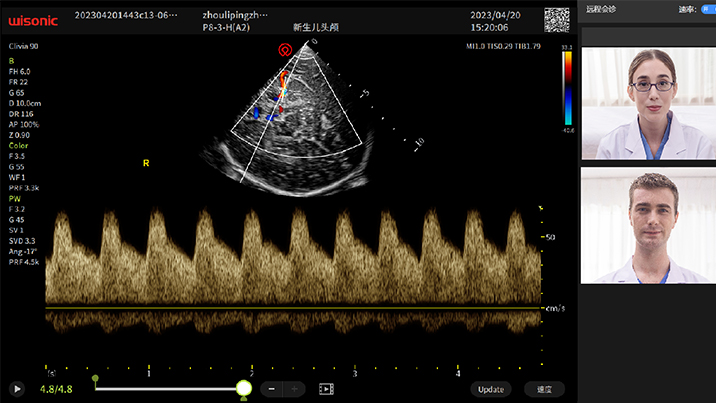Open the cine clip film icon

(x=326, y=388)
